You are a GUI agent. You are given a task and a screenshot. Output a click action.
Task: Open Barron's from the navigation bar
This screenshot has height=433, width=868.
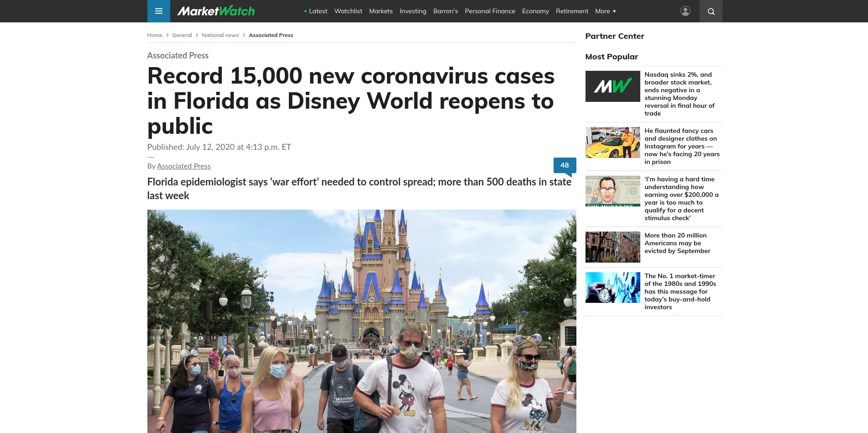click(x=445, y=11)
